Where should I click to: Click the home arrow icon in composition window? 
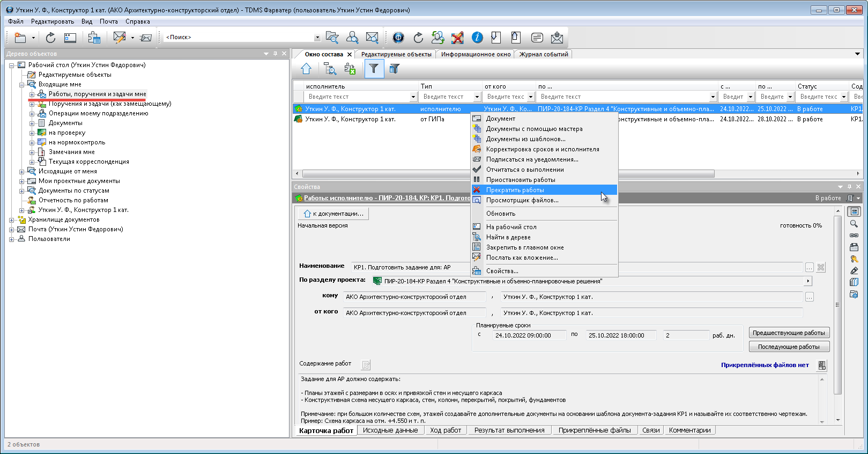[x=306, y=69]
